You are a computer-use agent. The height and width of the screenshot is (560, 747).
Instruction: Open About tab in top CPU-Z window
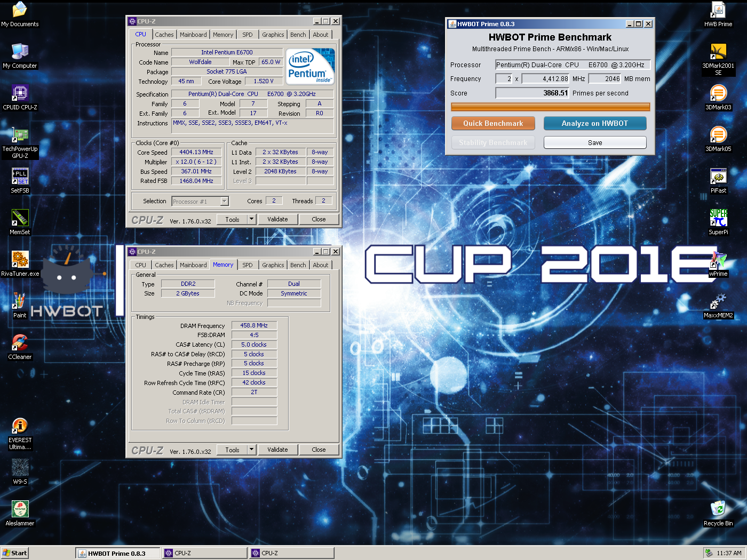(x=321, y=35)
